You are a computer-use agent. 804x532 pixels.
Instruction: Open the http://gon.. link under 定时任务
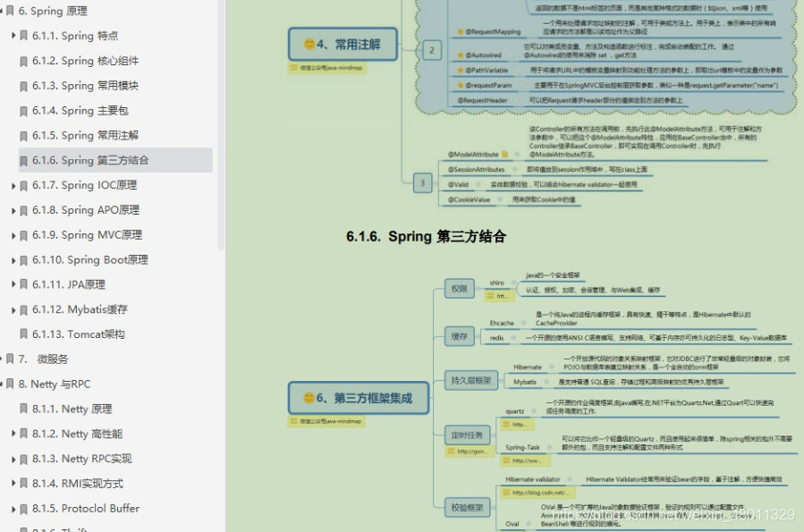coord(470,451)
